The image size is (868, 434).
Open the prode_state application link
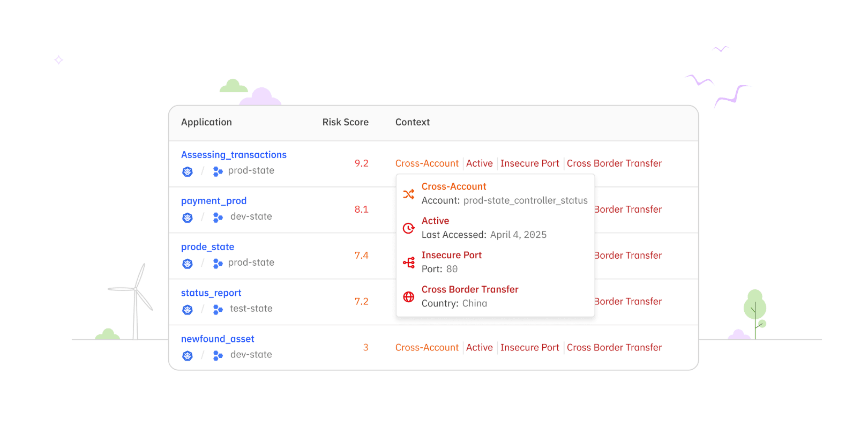tap(207, 247)
